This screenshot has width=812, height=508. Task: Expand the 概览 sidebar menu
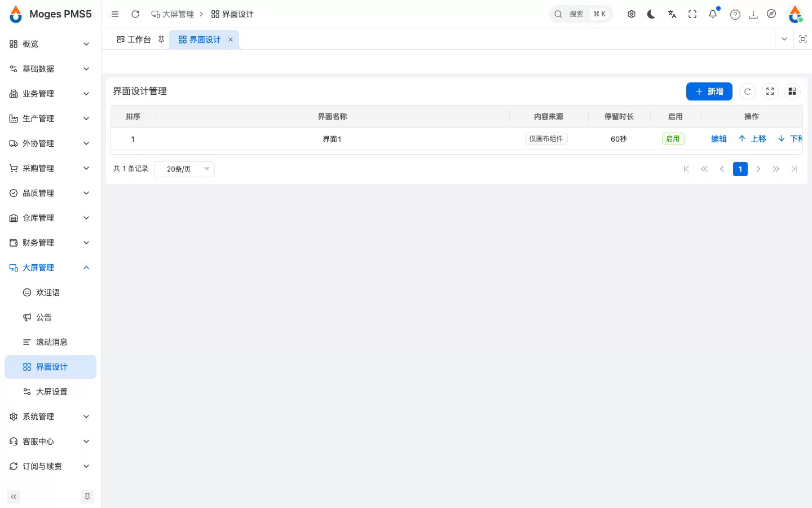click(50, 44)
